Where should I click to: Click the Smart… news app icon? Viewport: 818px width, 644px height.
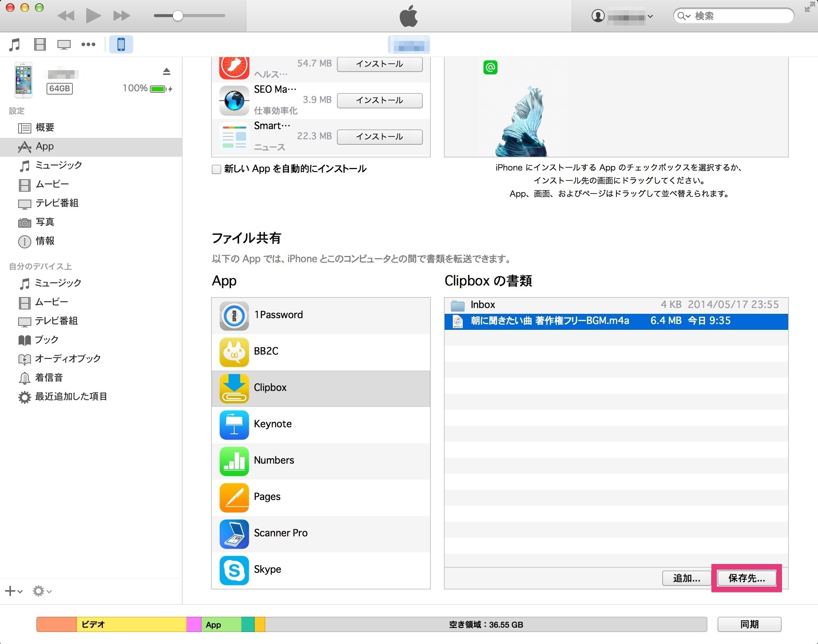click(234, 137)
